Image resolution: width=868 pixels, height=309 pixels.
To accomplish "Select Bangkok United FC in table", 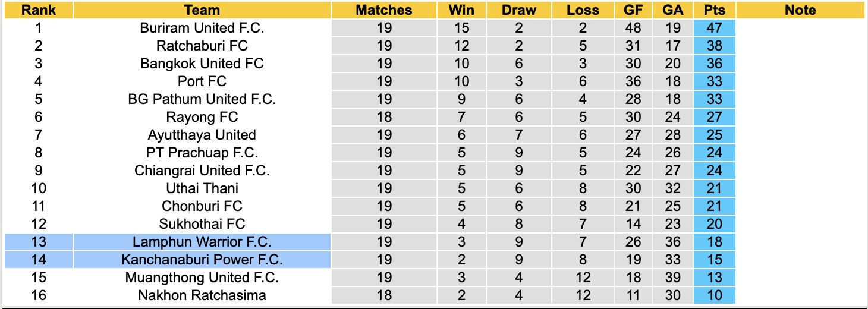I will 202,64.
